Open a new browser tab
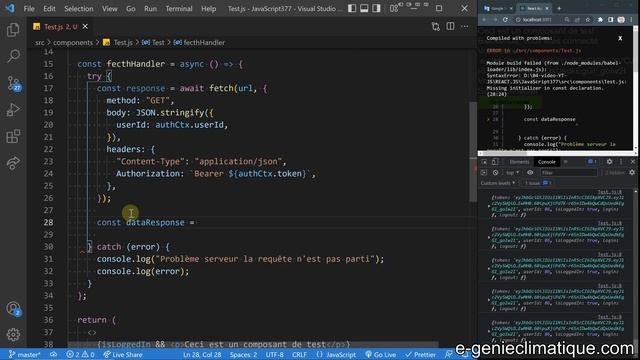Image resolution: width=640 pixels, height=360 pixels. click(x=559, y=8)
